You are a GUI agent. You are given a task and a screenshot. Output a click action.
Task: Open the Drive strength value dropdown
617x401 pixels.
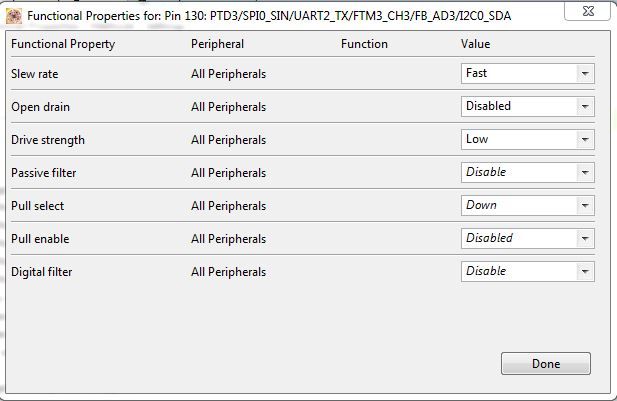coord(585,139)
